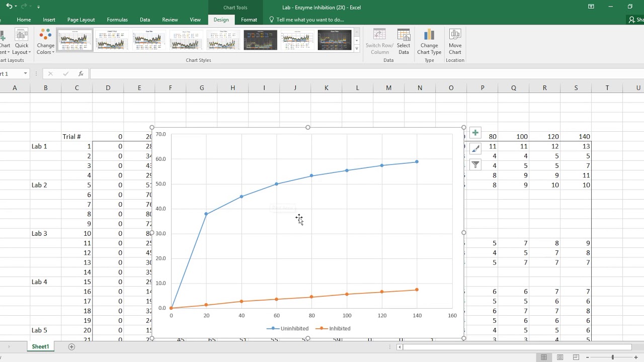Screen dimensions: 644x362
Task: Select the Inhibited legend entry
Action: 333,328
